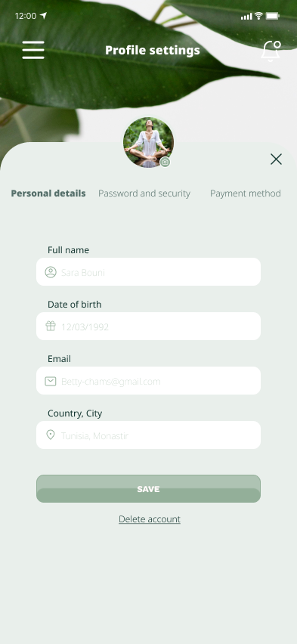Edit the Full name input field
Image resolution: width=297 pixels, height=644 pixels.
coord(148,272)
